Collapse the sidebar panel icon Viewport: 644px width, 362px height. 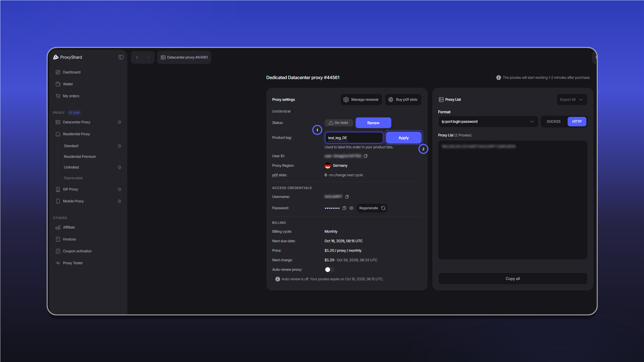pos(121,57)
